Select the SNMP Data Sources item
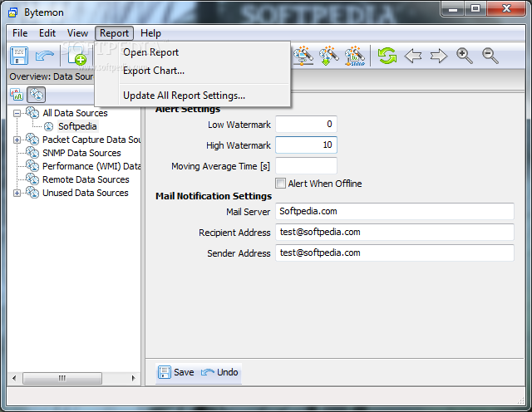The image size is (532, 412). click(x=81, y=153)
